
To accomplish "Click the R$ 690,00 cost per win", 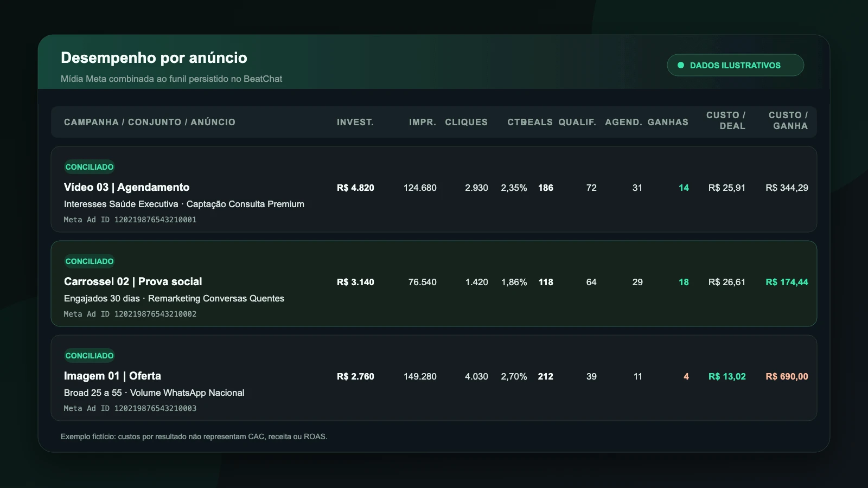I will 787,376.
